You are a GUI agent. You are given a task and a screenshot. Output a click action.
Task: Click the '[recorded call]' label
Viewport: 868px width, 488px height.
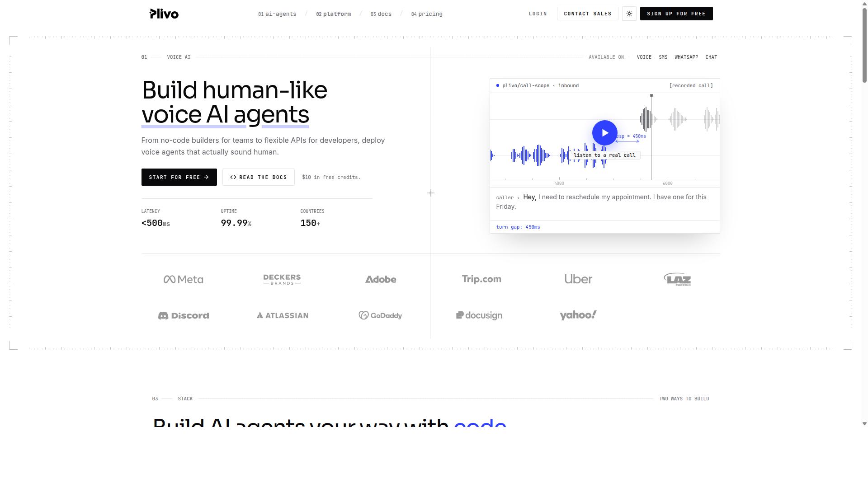(691, 85)
